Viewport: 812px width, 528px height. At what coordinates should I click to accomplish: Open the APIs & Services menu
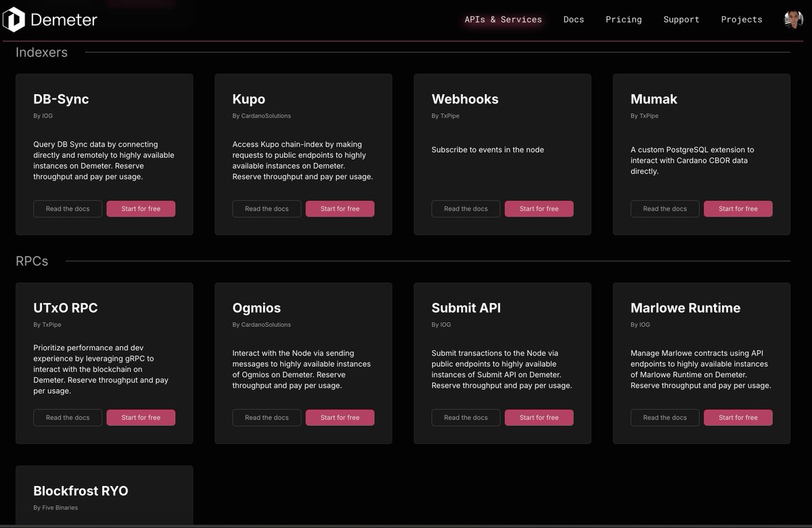tap(503, 20)
